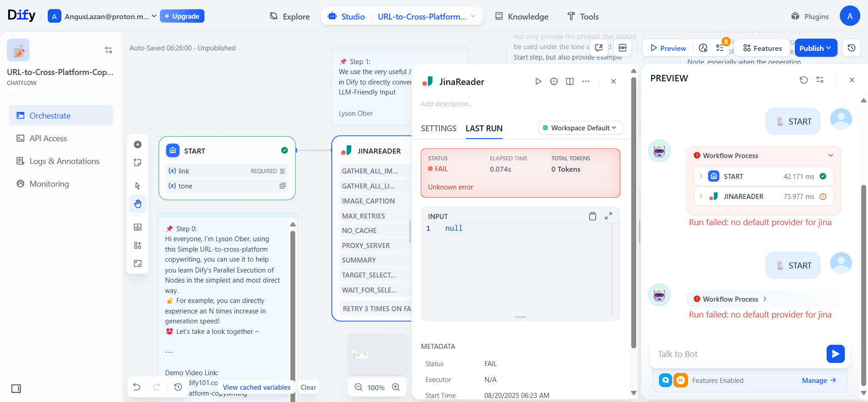The width and height of the screenshot is (868, 402).
Task: Open the user account avatar menu
Action: point(850,16)
